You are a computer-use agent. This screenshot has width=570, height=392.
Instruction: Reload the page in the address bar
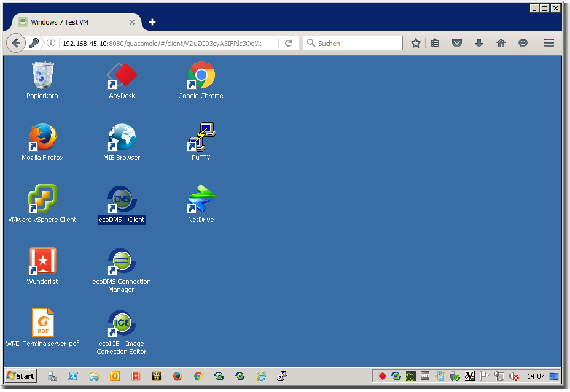pyautogui.click(x=288, y=44)
